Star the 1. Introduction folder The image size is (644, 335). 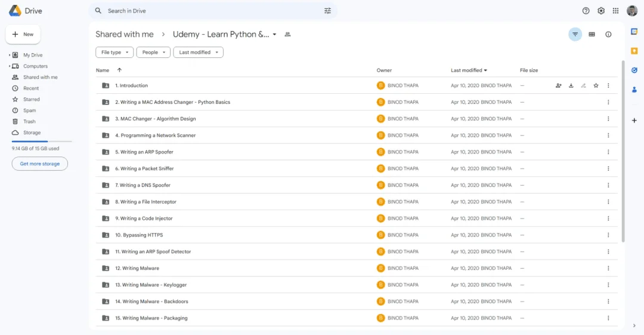596,85
